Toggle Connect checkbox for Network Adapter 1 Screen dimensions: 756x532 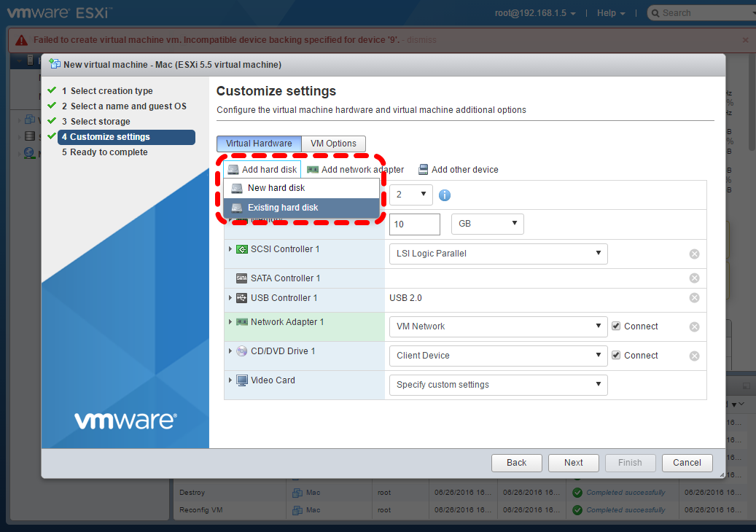click(616, 326)
